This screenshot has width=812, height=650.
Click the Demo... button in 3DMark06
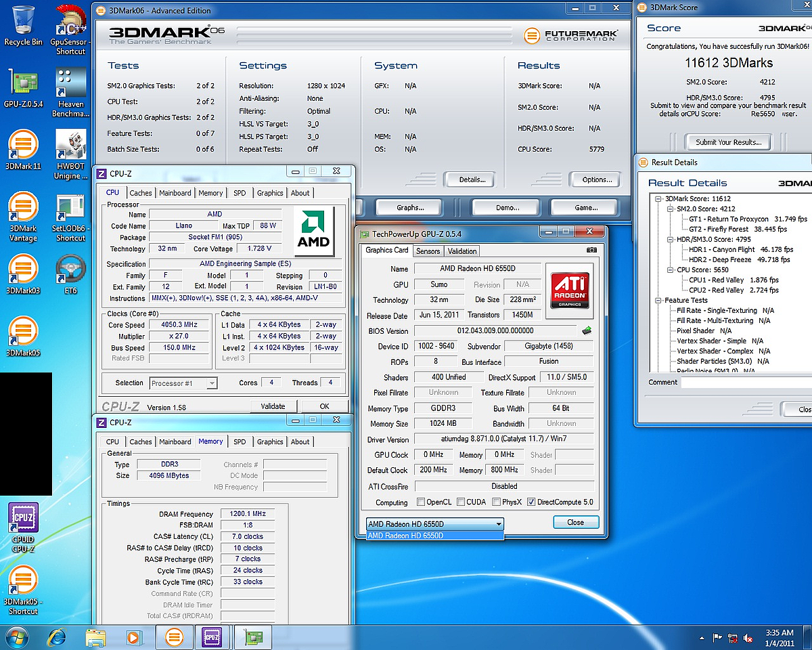(507, 207)
